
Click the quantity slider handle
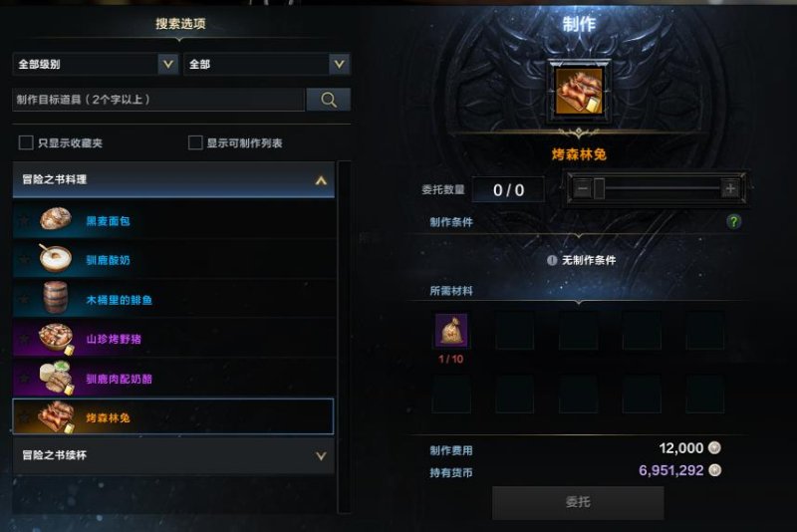pyautogui.click(x=600, y=189)
